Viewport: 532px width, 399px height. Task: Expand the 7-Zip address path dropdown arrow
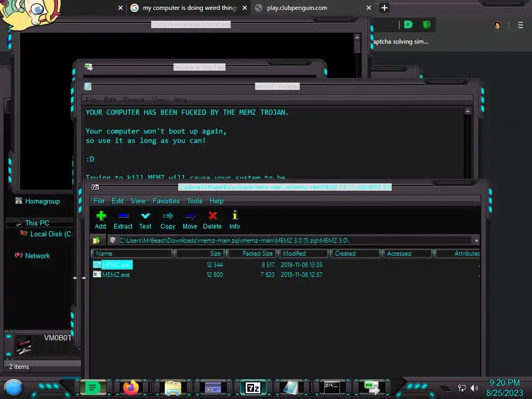(x=476, y=241)
